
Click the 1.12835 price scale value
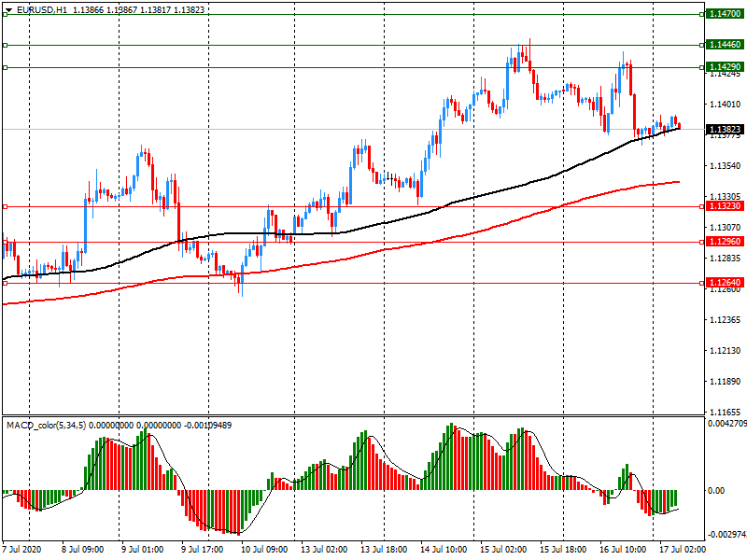(x=726, y=259)
